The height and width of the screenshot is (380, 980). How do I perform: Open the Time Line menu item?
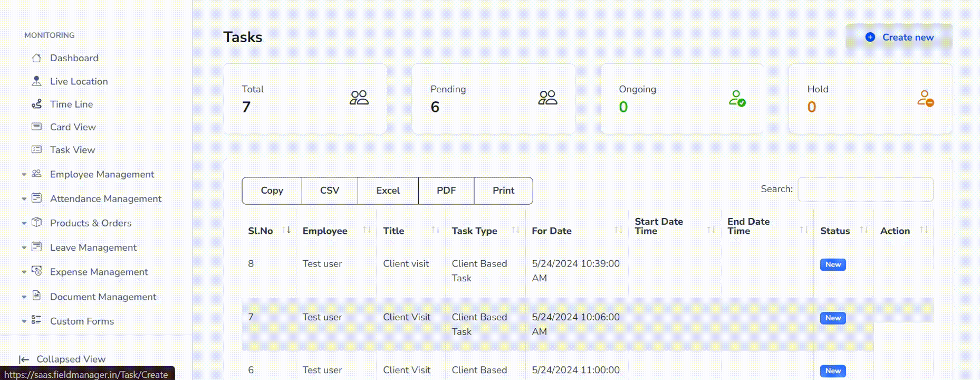(71, 104)
